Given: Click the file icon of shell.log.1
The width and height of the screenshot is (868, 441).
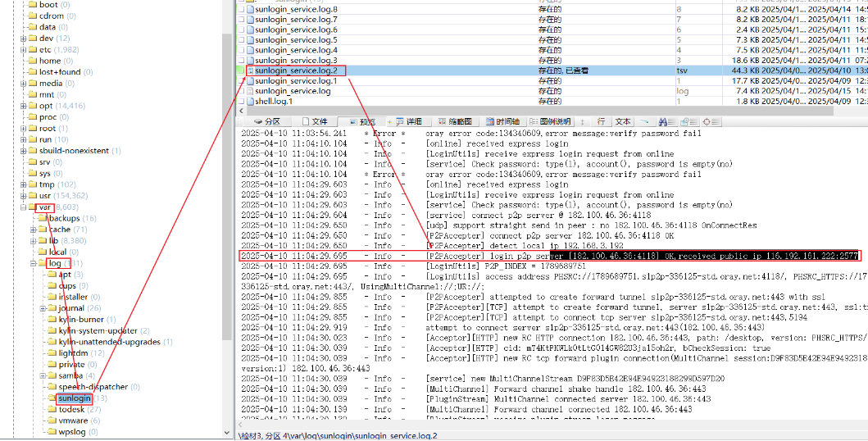Looking at the screenshot, I should click(250, 102).
